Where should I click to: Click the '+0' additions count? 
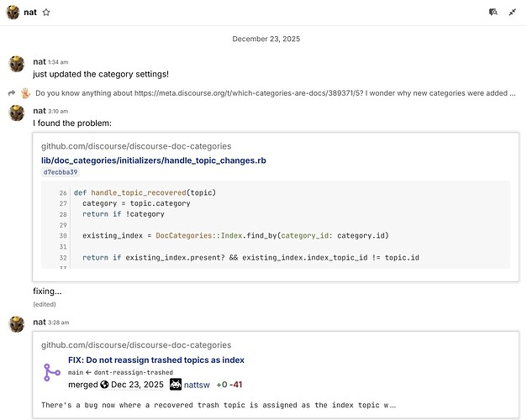point(222,385)
